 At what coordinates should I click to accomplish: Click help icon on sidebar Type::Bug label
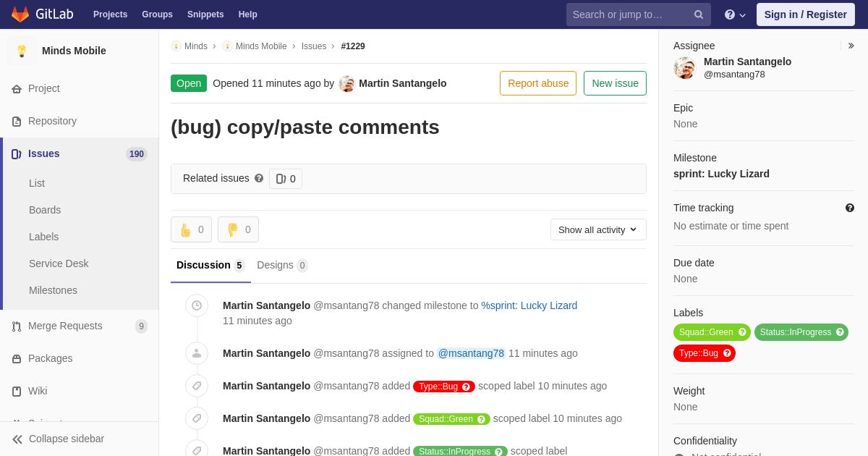pyautogui.click(x=727, y=353)
